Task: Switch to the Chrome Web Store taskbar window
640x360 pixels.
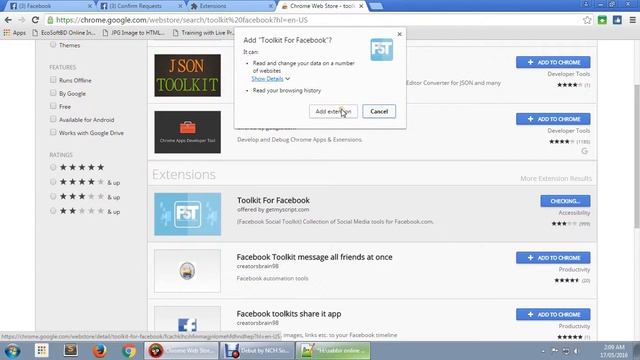Action: click(181, 351)
